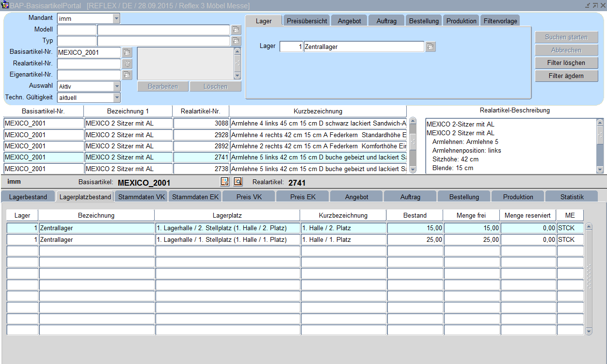
Task: Switch to the Preisübersicht tab
Action: [307, 21]
